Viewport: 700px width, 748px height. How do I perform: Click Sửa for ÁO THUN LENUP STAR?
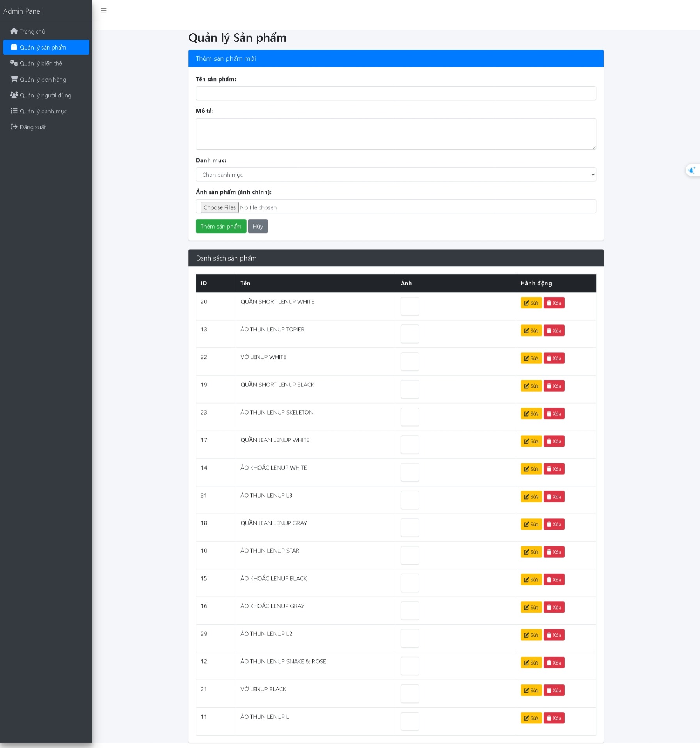[x=531, y=552]
